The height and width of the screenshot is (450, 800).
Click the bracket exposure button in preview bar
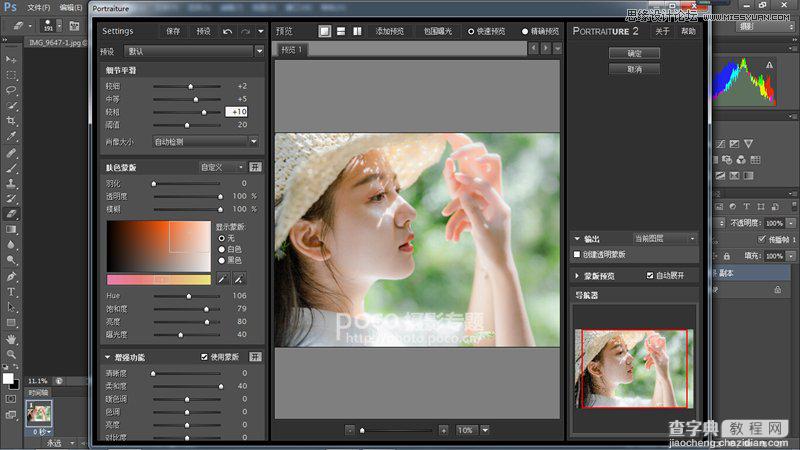(438, 31)
